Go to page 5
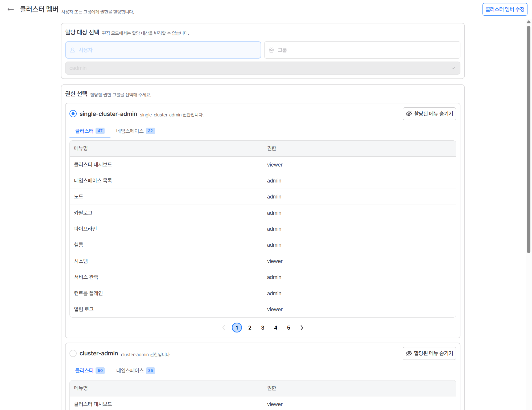 tap(288, 328)
